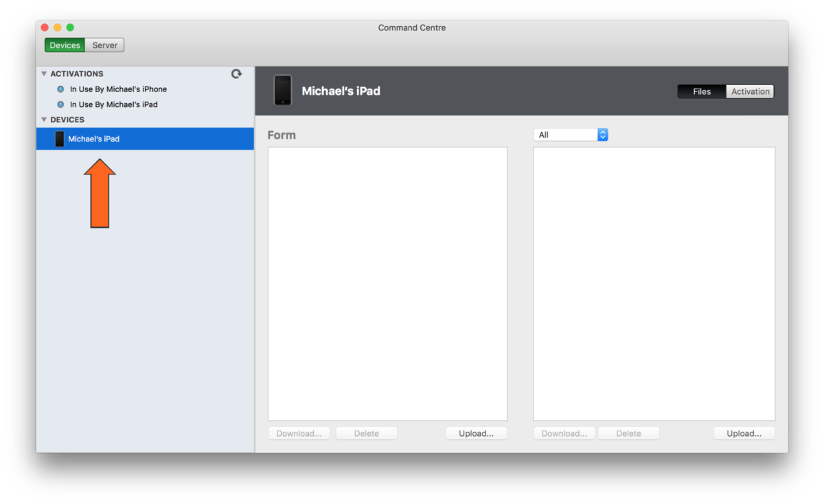Click Download under the Form list
Image resolution: width=824 pixels, height=504 pixels.
299,433
